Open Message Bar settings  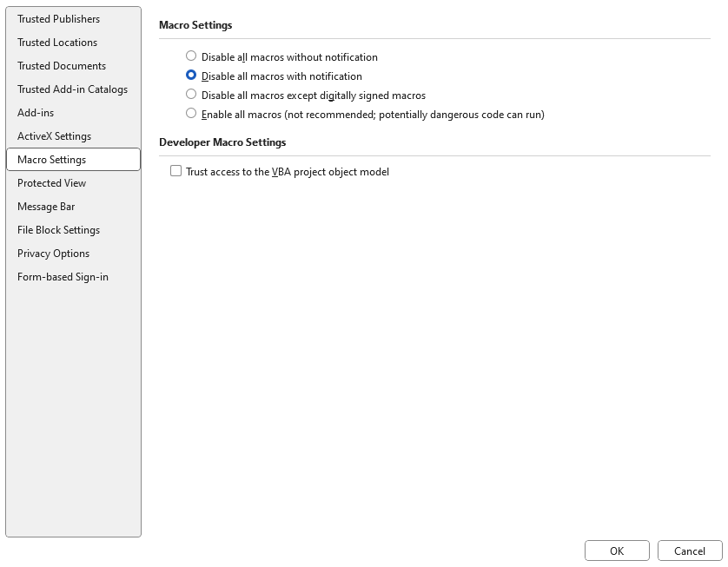coord(46,207)
